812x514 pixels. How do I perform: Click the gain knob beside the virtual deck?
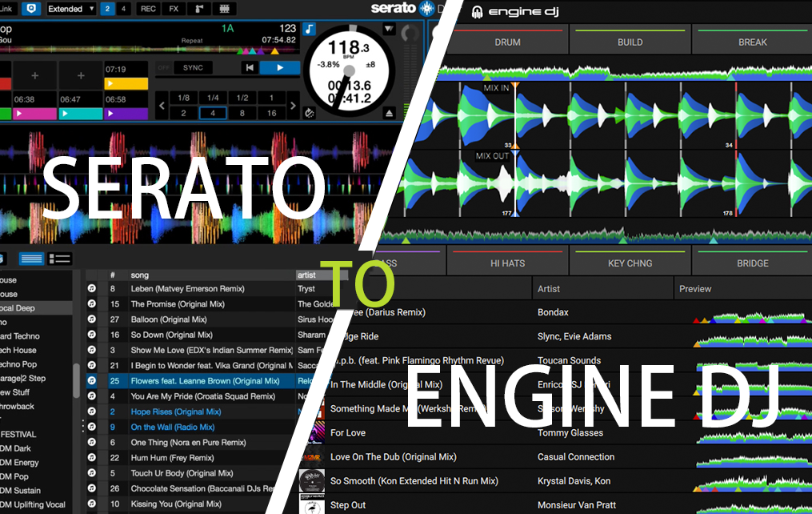pyautogui.click(x=410, y=34)
